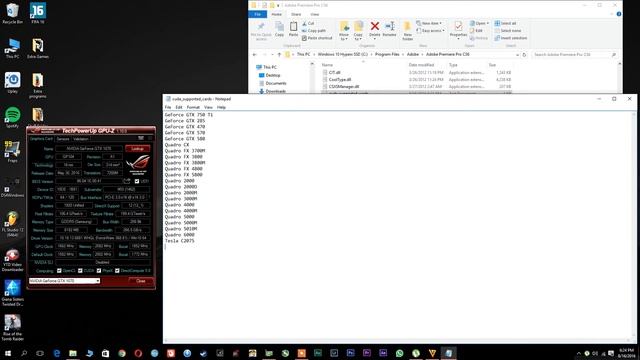The width and height of the screenshot is (640, 360).
Task: Open the Fraps desktop icon
Action: [x=12, y=152]
